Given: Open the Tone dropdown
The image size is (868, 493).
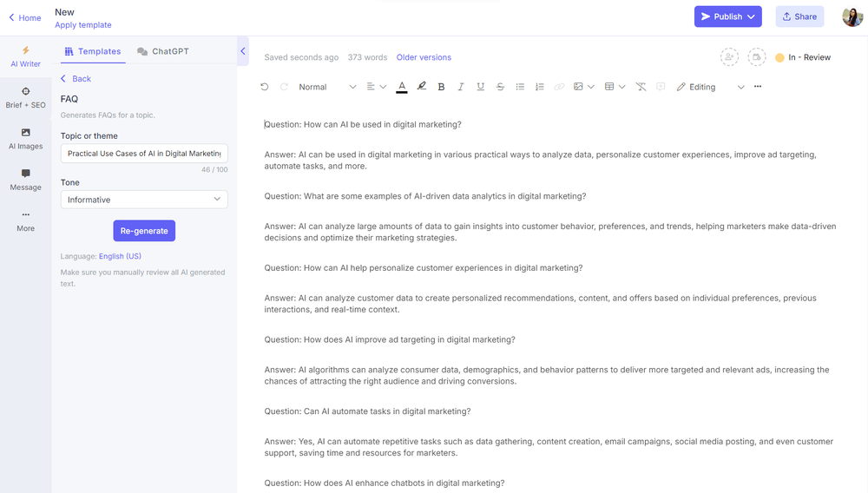Looking at the screenshot, I should (144, 199).
